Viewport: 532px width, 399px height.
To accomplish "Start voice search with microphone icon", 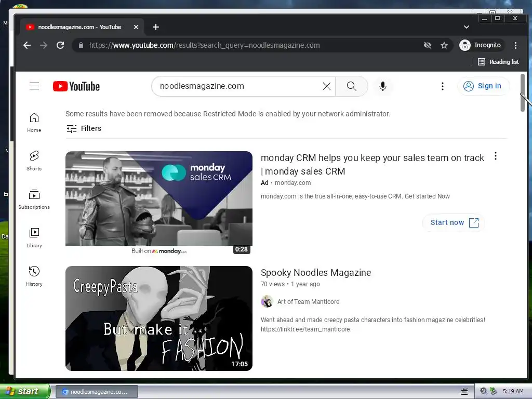I will [383, 86].
